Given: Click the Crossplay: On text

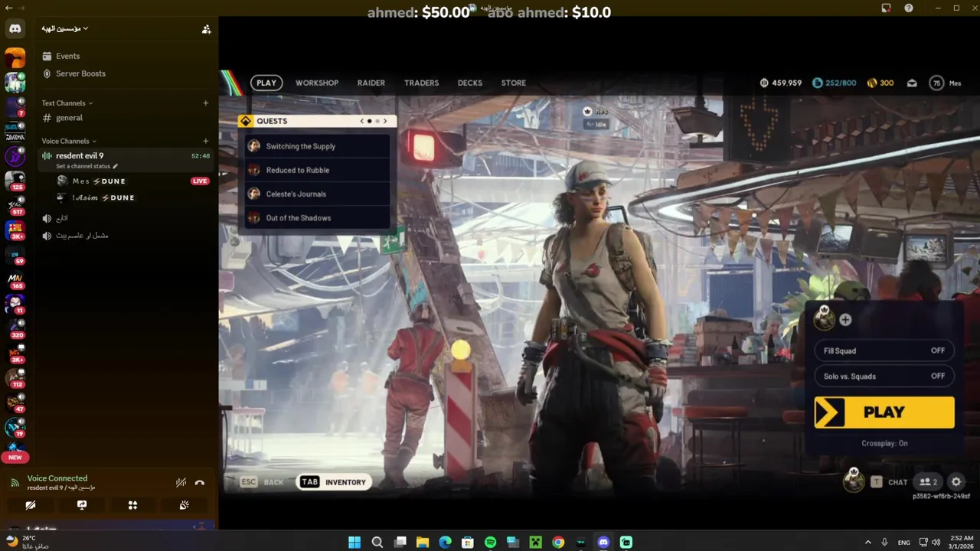Looking at the screenshot, I should pyautogui.click(x=884, y=443).
